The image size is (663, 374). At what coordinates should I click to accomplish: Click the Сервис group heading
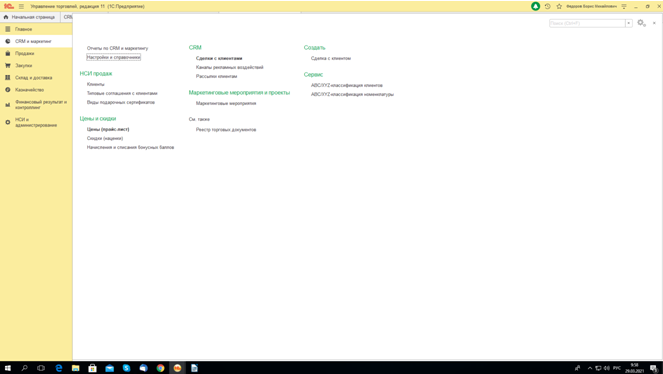(313, 74)
